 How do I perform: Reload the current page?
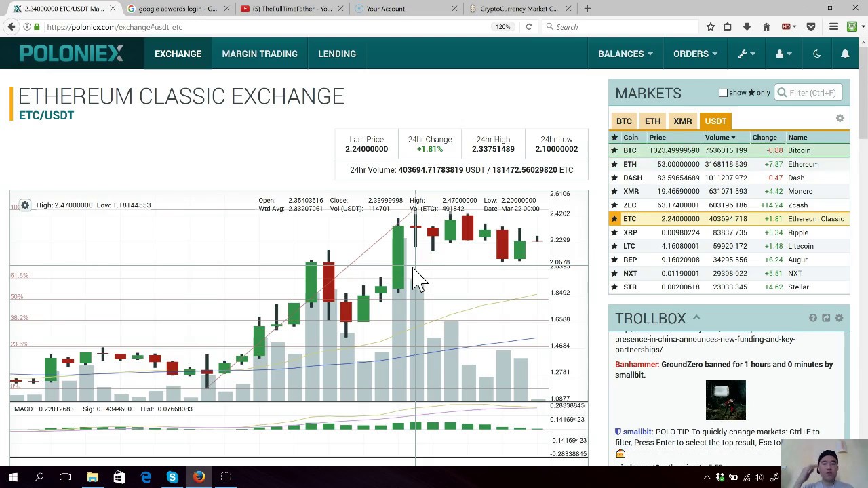click(x=529, y=27)
